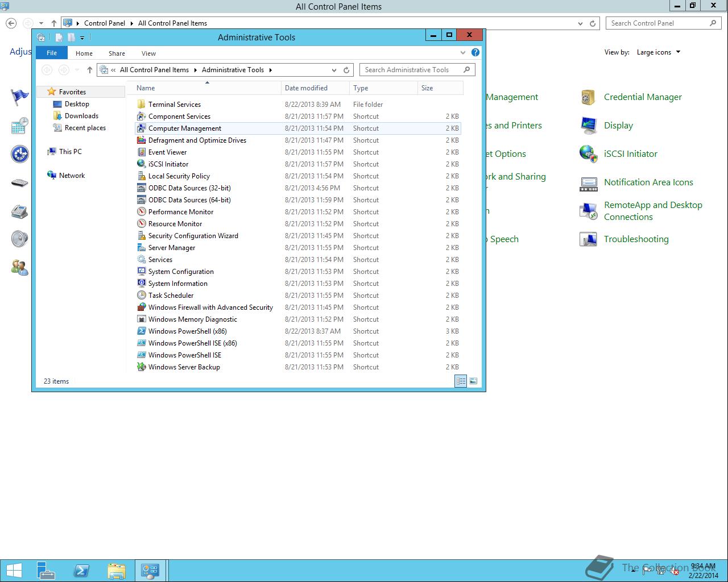Screen dimensions: 728x582
Task: Customize Quick Access Toolbar dropdown arrow
Action: 82,38
